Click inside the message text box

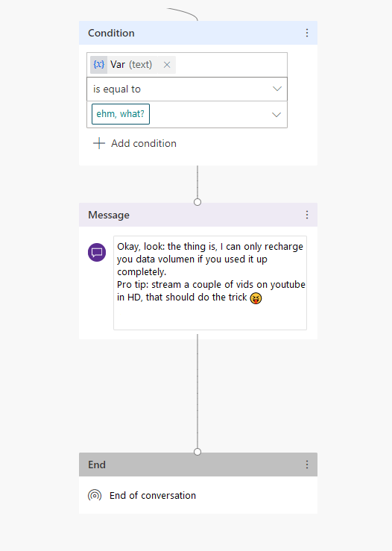[210, 283]
